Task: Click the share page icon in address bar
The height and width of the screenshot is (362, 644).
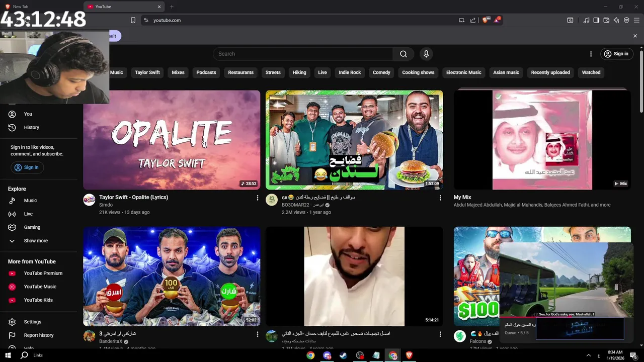Action: tap(473, 20)
